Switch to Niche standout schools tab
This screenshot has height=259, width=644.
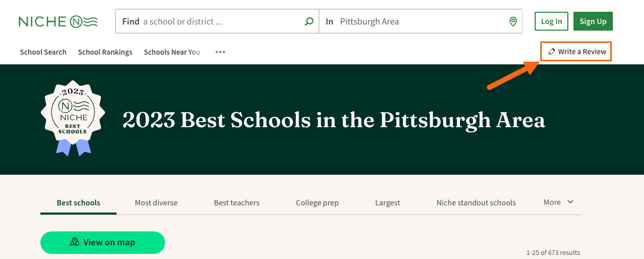(x=476, y=203)
